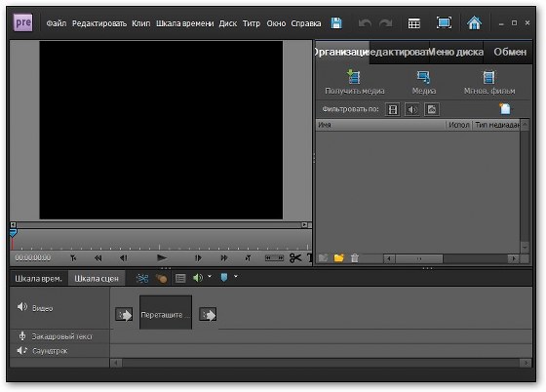Toggle the still image filter button

pyautogui.click(x=431, y=109)
